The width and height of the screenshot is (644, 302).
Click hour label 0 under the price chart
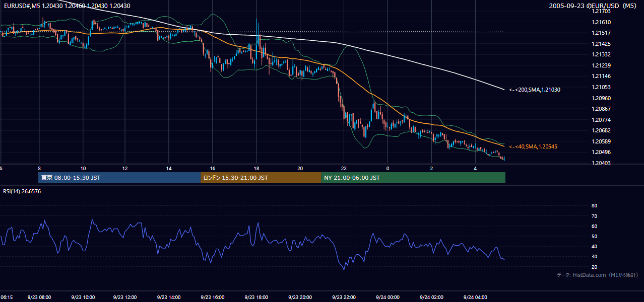point(388,168)
